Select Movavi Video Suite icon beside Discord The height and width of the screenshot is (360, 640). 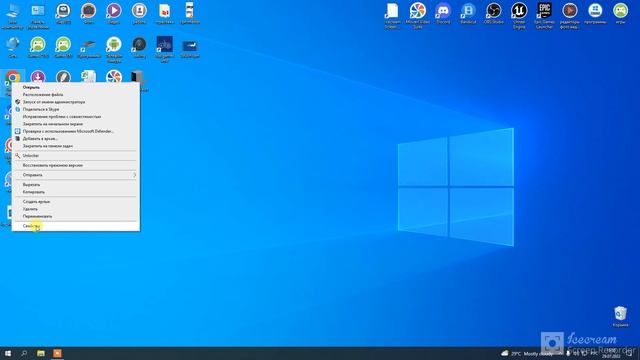tap(418, 16)
